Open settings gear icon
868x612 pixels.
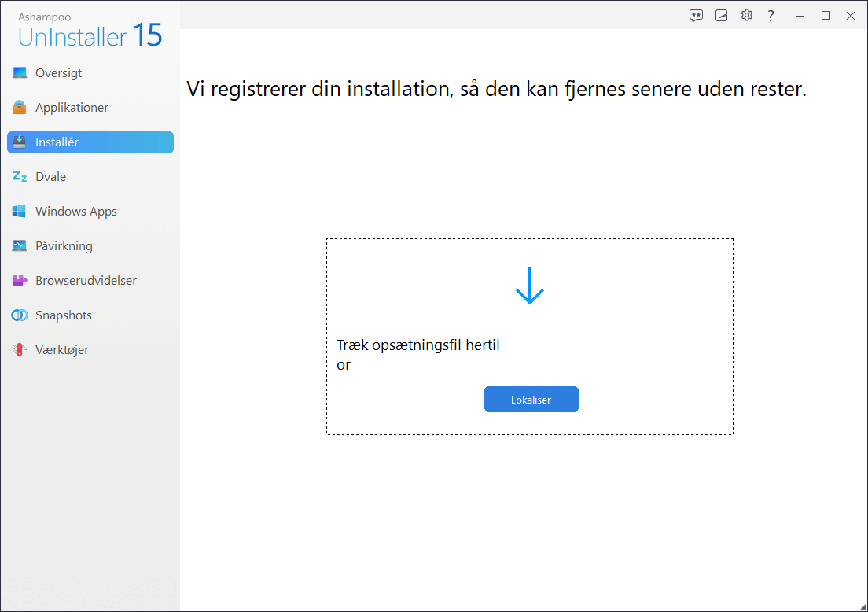pos(747,15)
